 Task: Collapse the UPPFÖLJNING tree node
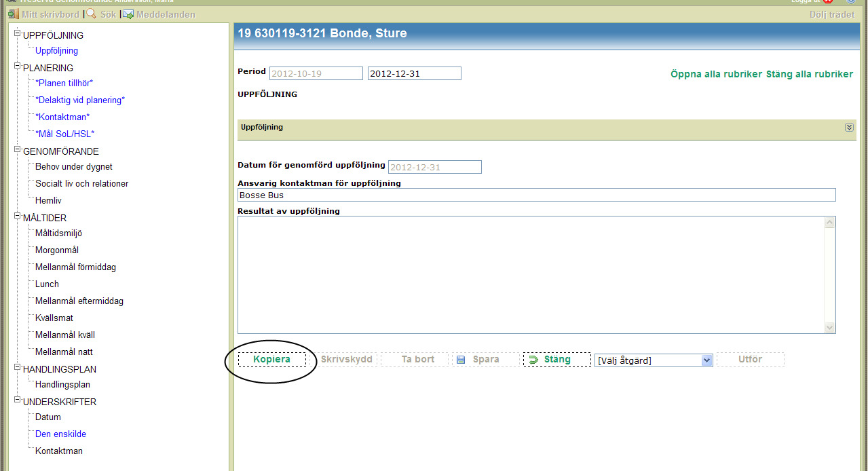click(x=18, y=33)
